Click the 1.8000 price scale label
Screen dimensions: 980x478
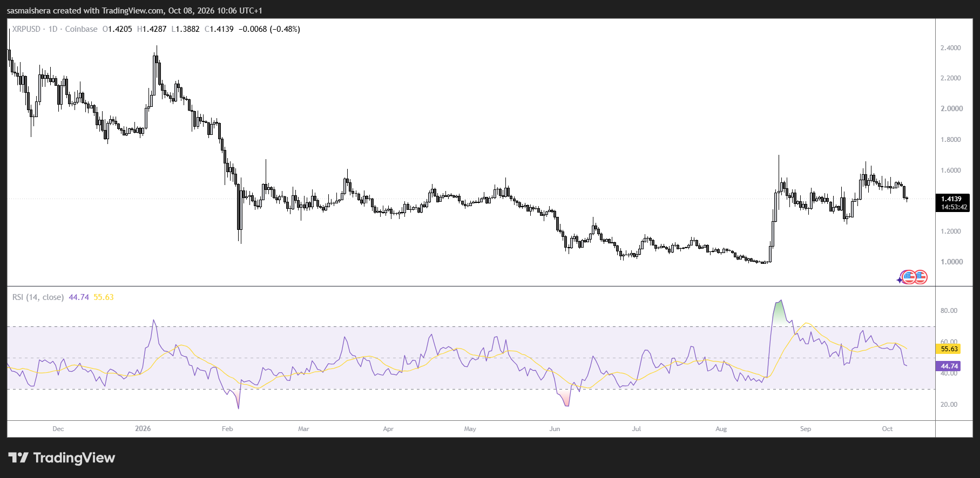[x=951, y=140]
